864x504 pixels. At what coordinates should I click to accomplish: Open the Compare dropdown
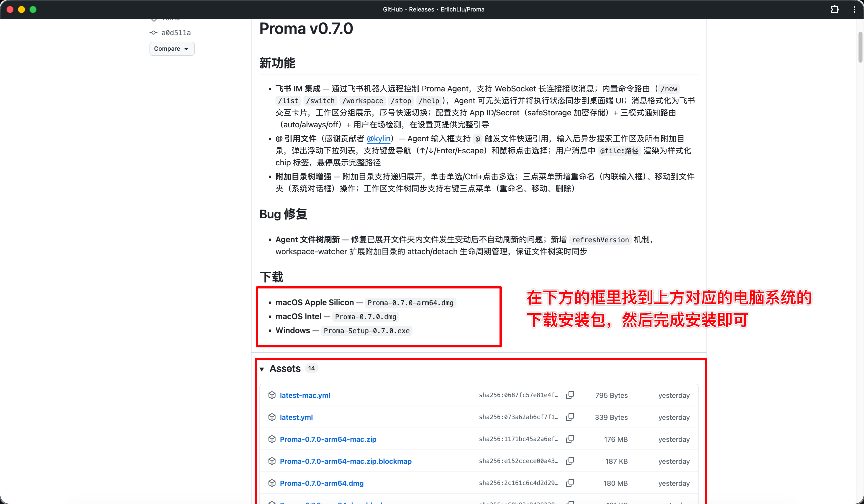[x=171, y=49]
